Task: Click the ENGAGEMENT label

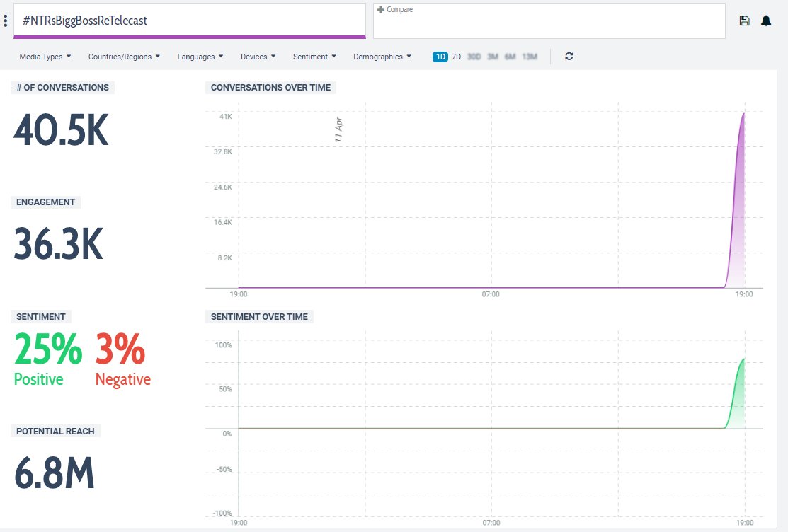Action: (45, 202)
